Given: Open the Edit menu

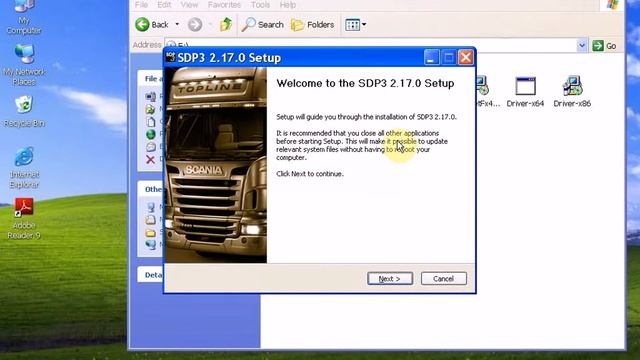Looking at the screenshot, I should (164, 5).
